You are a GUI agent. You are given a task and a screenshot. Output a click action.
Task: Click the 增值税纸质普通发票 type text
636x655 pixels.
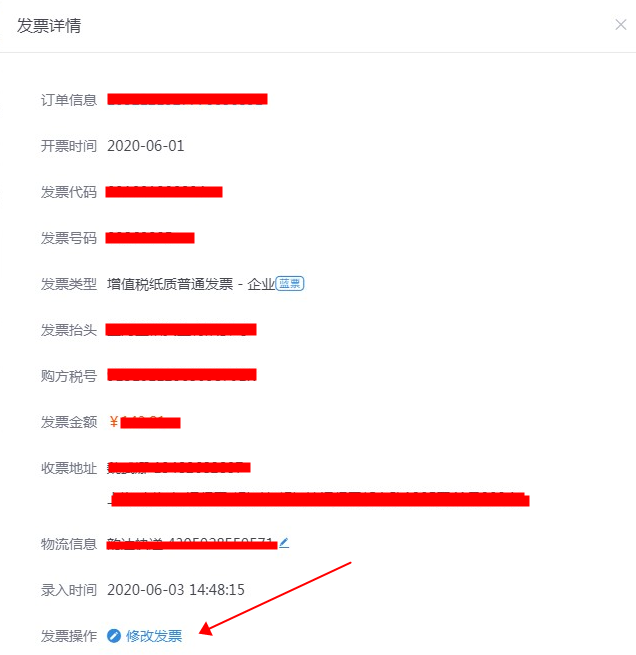click(x=170, y=284)
